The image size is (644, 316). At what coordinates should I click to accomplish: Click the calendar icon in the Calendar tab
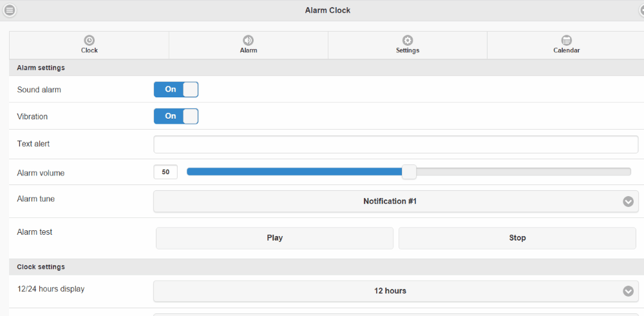(566, 41)
